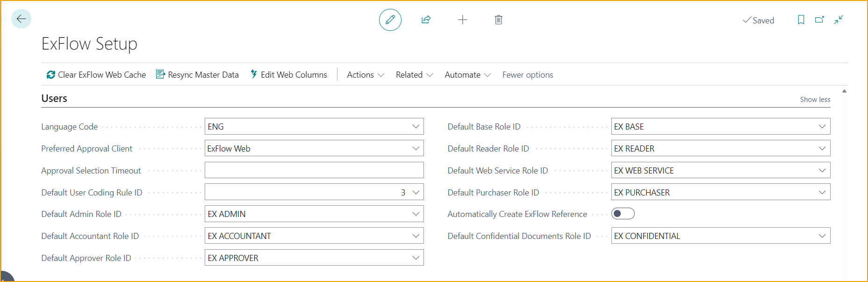Expand Default User Coding Rule ID dropdown arrow
868x282 pixels.
pyautogui.click(x=416, y=192)
